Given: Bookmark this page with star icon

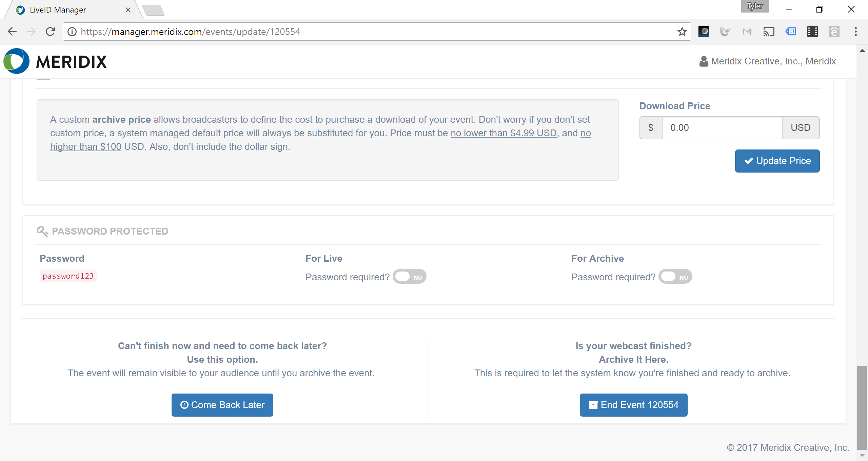Looking at the screenshot, I should tap(682, 32).
